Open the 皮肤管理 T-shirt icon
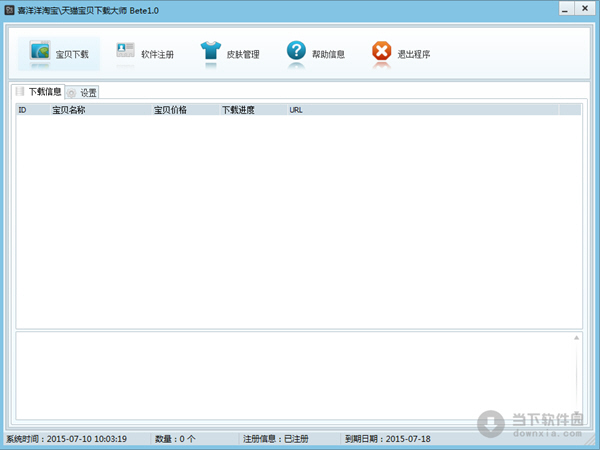Viewport: 600px width, 450px height. (211, 51)
